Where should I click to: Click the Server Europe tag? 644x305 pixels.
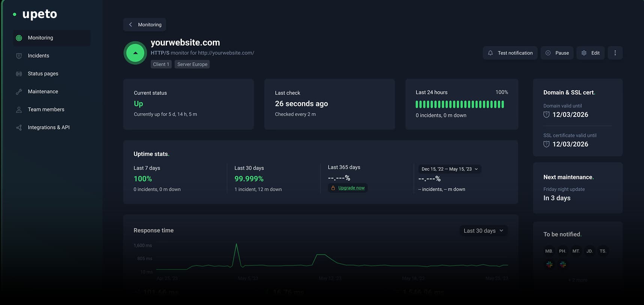(192, 64)
